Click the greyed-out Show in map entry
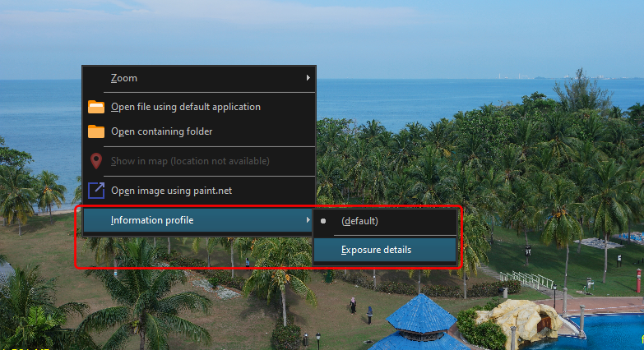644x350 pixels. pos(190,161)
